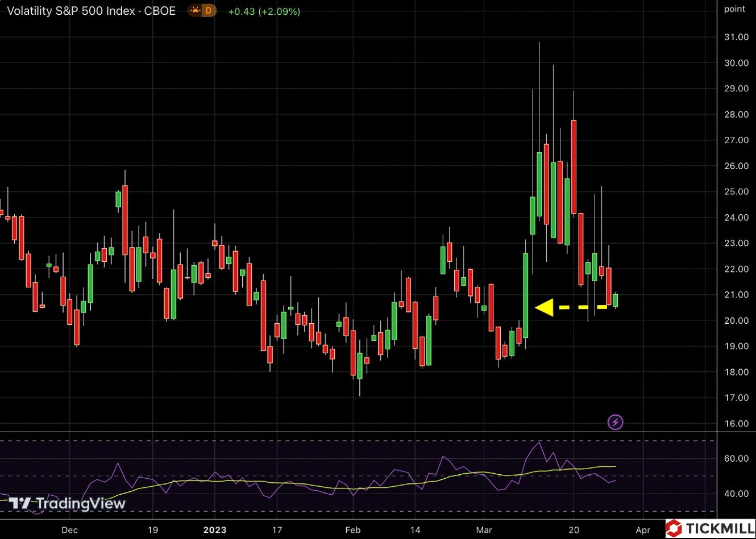Click the 24.00 price axis label
The image size is (756, 539).
[x=736, y=218]
